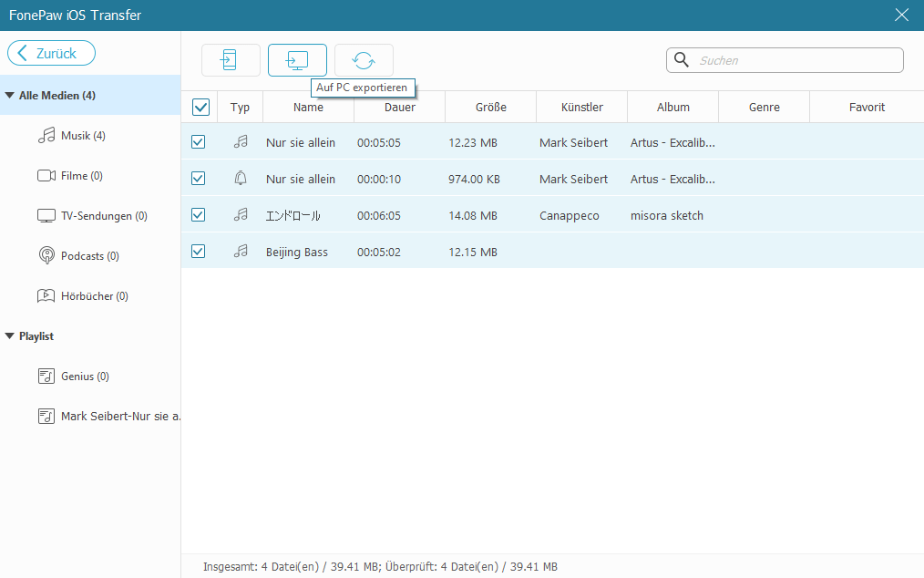Click the back chevron in Zurück button

point(23,53)
